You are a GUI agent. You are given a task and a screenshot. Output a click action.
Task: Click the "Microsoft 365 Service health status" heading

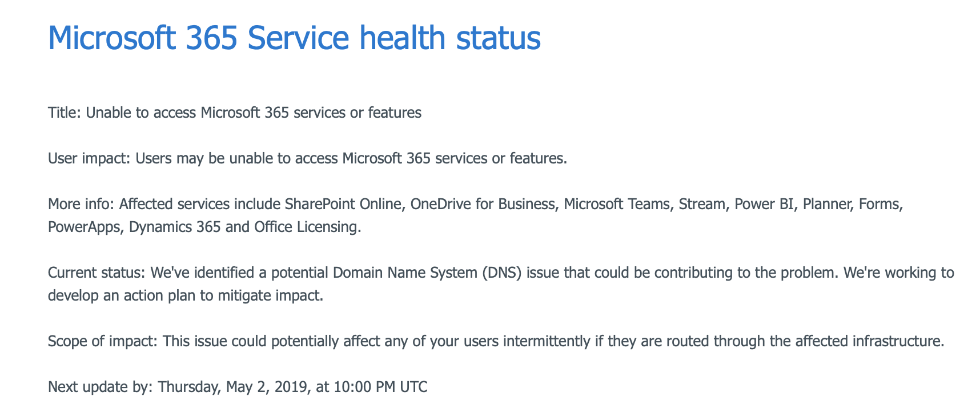(294, 38)
